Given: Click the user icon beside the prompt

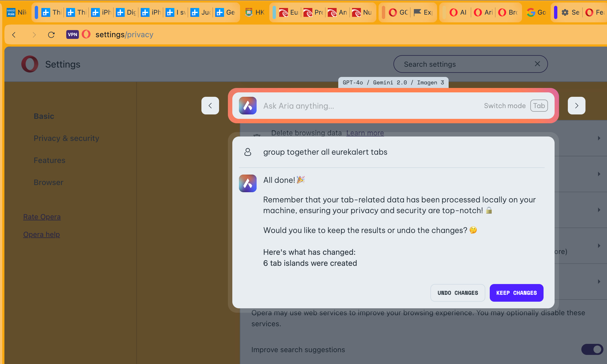Looking at the screenshot, I should pos(247,152).
